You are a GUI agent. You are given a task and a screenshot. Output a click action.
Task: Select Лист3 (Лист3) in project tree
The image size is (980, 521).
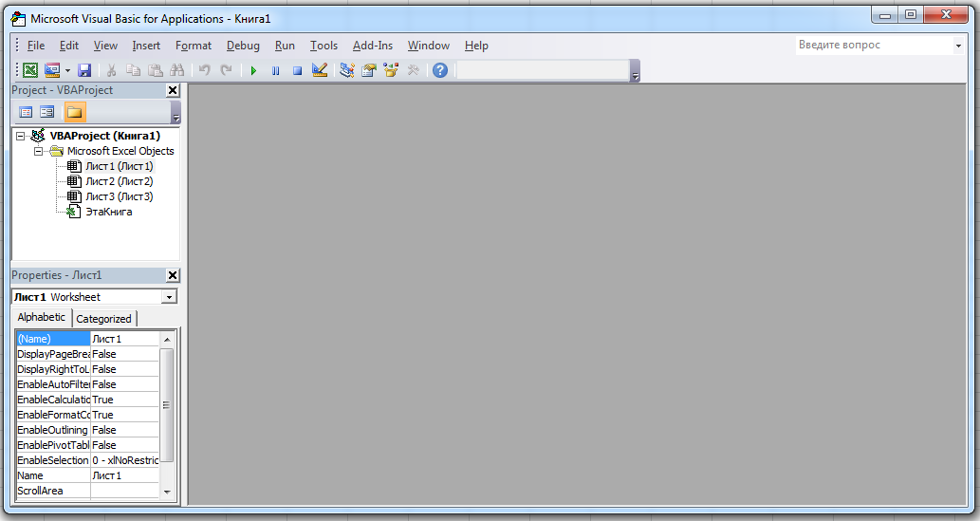click(119, 196)
